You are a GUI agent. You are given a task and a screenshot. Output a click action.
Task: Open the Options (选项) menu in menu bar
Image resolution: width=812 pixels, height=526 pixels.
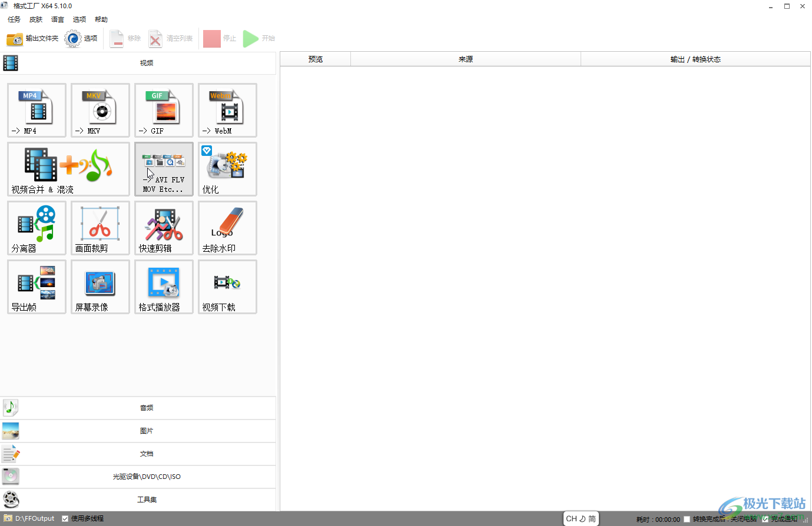coord(79,19)
